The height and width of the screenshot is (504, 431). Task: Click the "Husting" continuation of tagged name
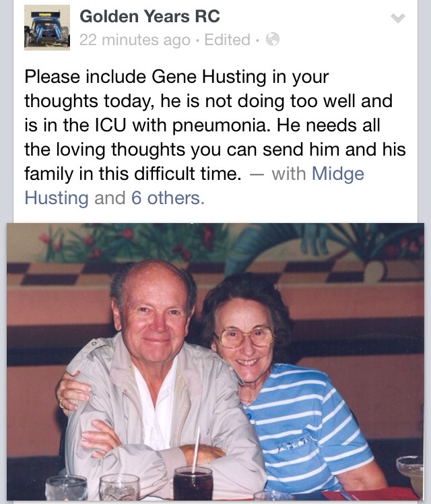(x=57, y=198)
